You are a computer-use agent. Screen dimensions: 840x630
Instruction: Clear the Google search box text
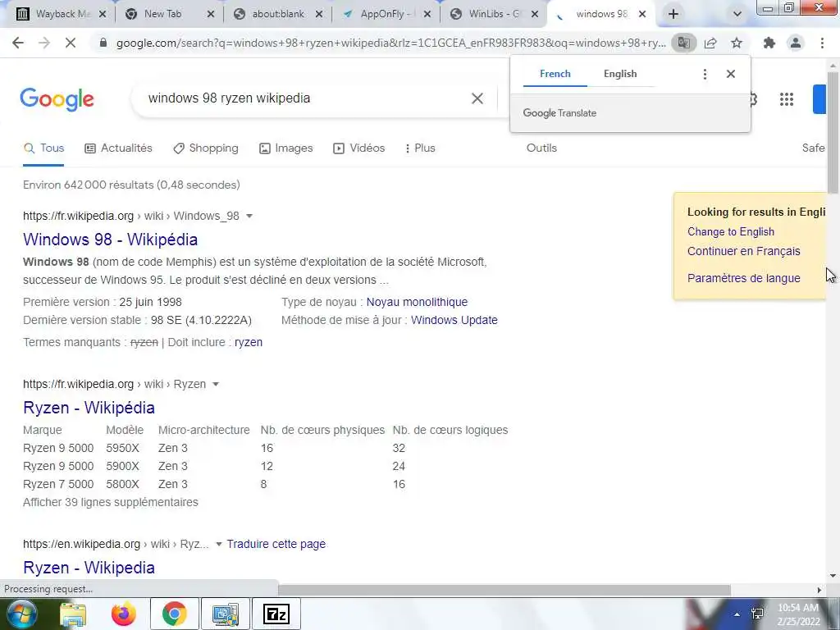tap(477, 98)
